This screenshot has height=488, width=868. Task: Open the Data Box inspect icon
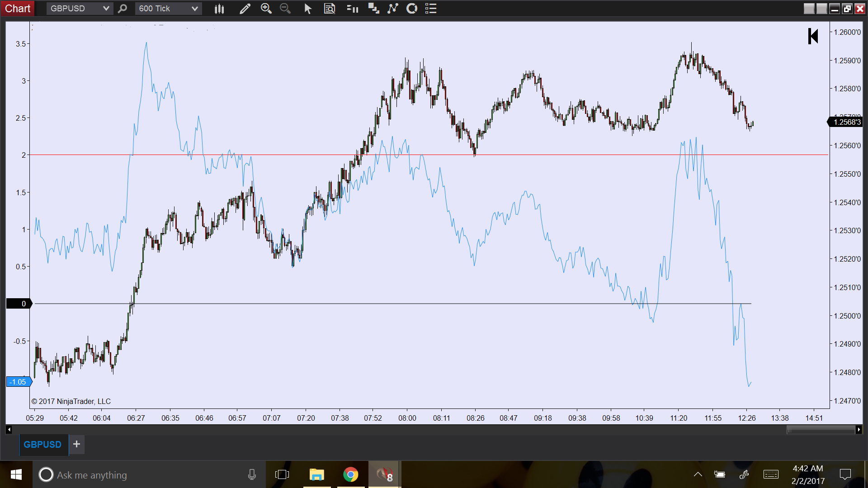[x=330, y=9]
